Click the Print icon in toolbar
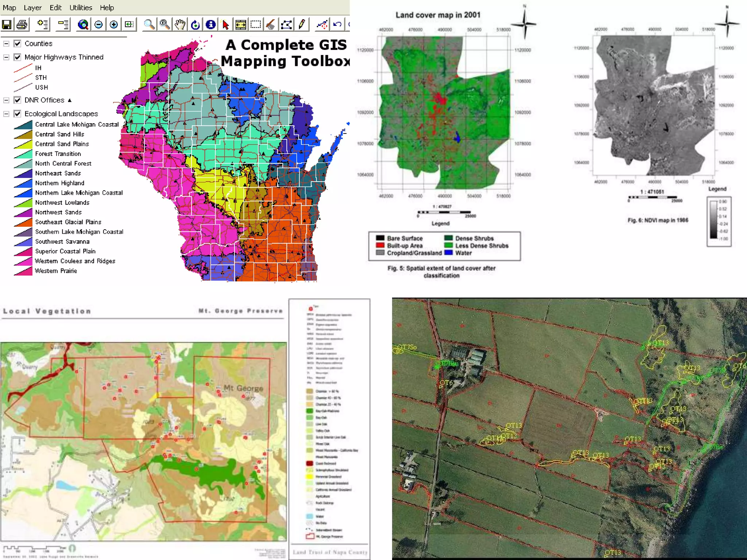 click(22, 24)
